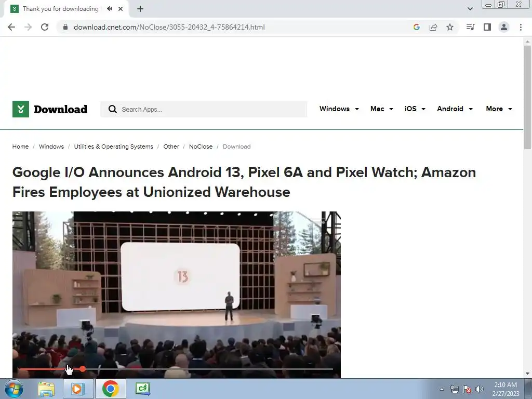Bookmark this page with star
The height and width of the screenshot is (399, 532).
[x=450, y=27]
